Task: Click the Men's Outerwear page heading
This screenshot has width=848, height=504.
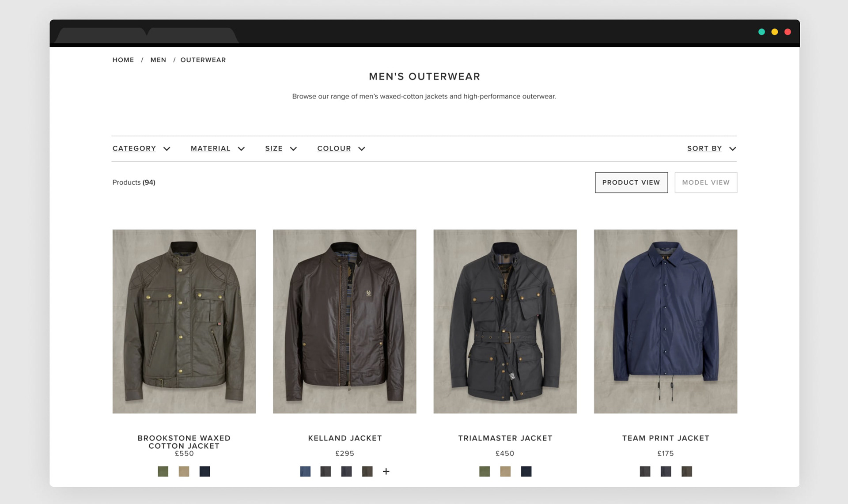Action: click(x=424, y=76)
